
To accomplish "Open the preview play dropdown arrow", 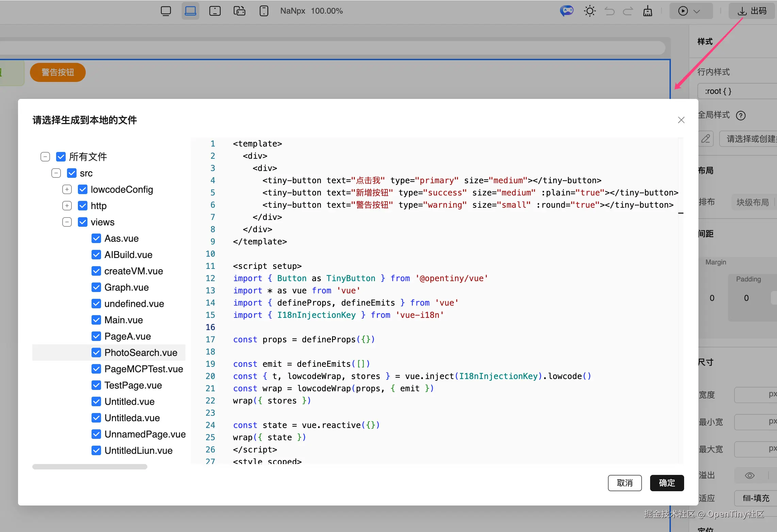I will pyautogui.click(x=697, y=11).
